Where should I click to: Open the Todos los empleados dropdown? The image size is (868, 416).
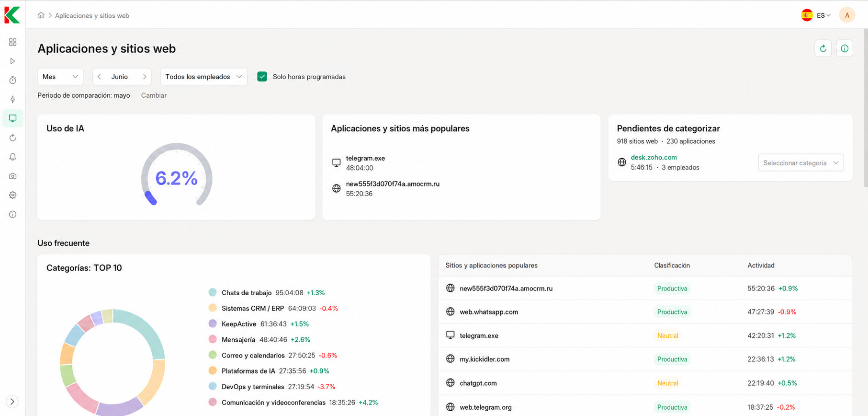(204, 77)
